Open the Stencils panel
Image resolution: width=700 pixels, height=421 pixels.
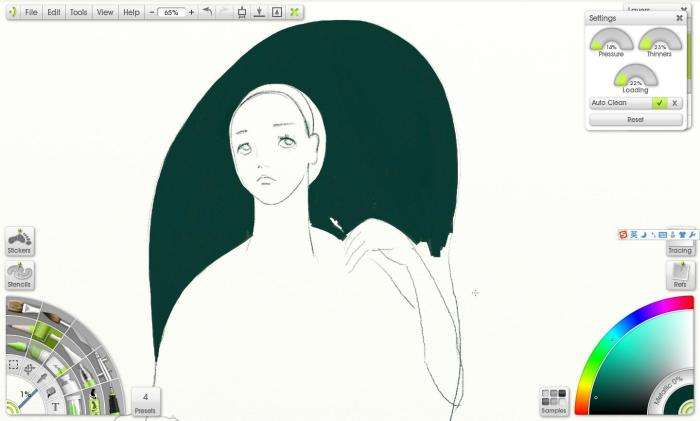coord(20,275)
